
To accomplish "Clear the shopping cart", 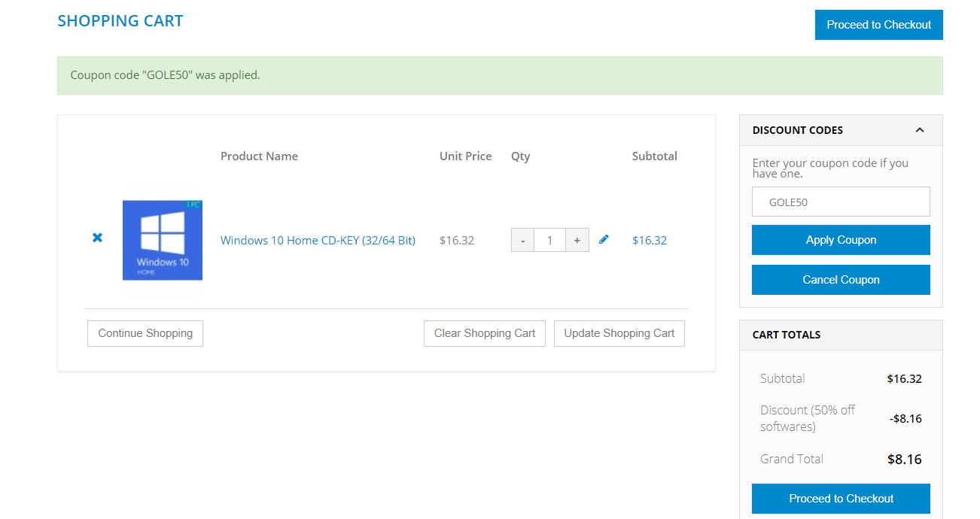I will click(x=485, y=333).
